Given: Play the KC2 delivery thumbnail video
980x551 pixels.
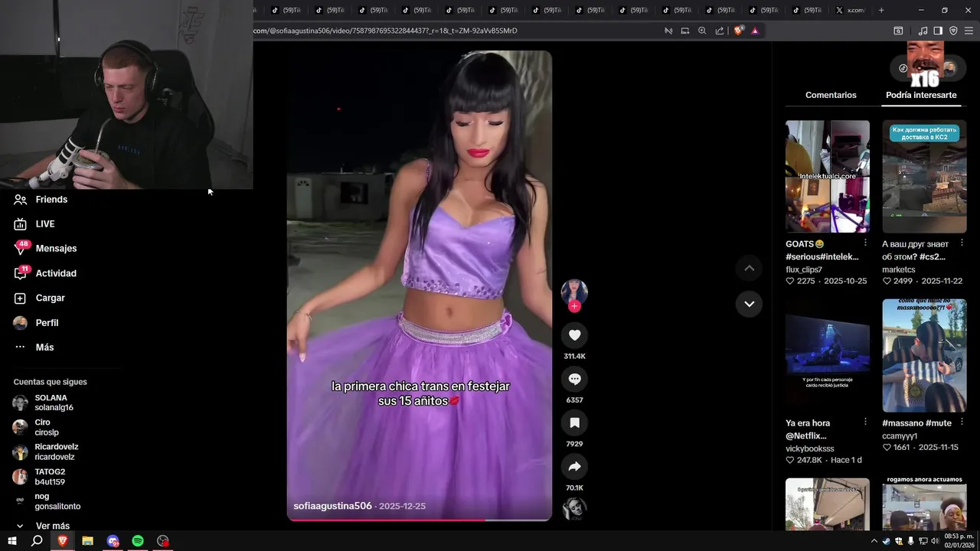Looking at the screenshot, I should tap(924, 176).
